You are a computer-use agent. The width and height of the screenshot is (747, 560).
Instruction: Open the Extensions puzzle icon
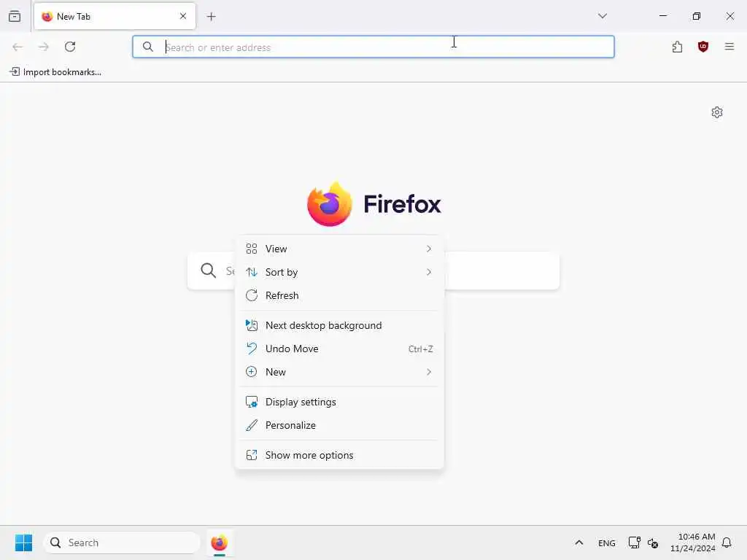click(677, 47)
